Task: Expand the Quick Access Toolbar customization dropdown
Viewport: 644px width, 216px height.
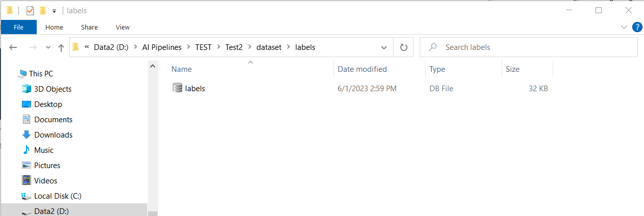Action: [54, 11]
